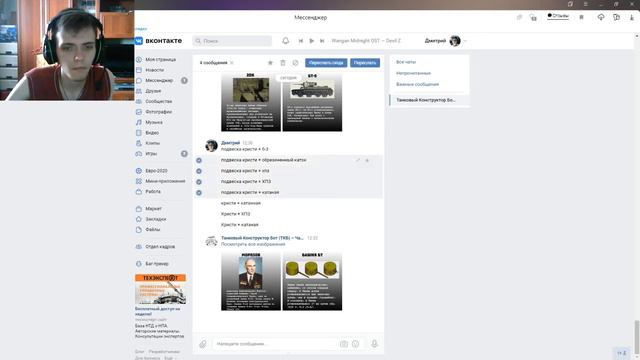Deselect second selected подвеска кристи message
Image resolution: width=640 pixels, height=360 pixels.
(x=199, y=171)
